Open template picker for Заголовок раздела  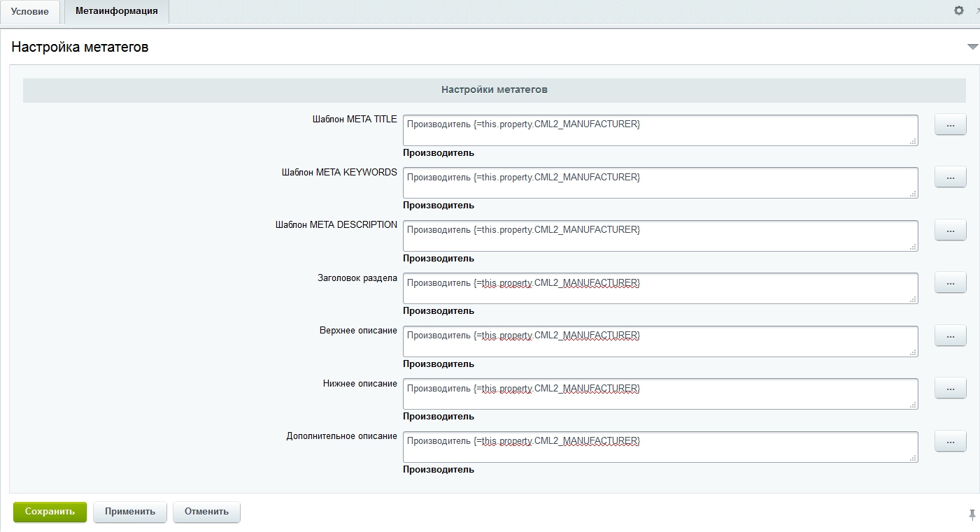click(x=951, y=283)
